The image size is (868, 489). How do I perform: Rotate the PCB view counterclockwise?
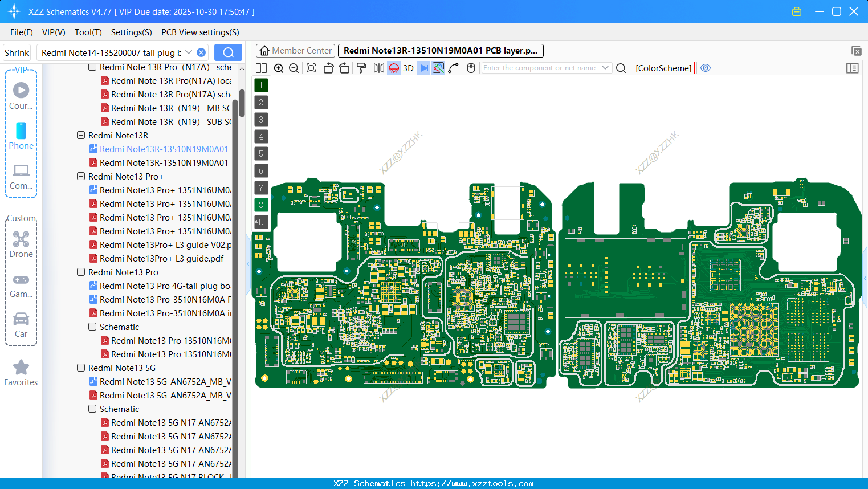point(328,68)
